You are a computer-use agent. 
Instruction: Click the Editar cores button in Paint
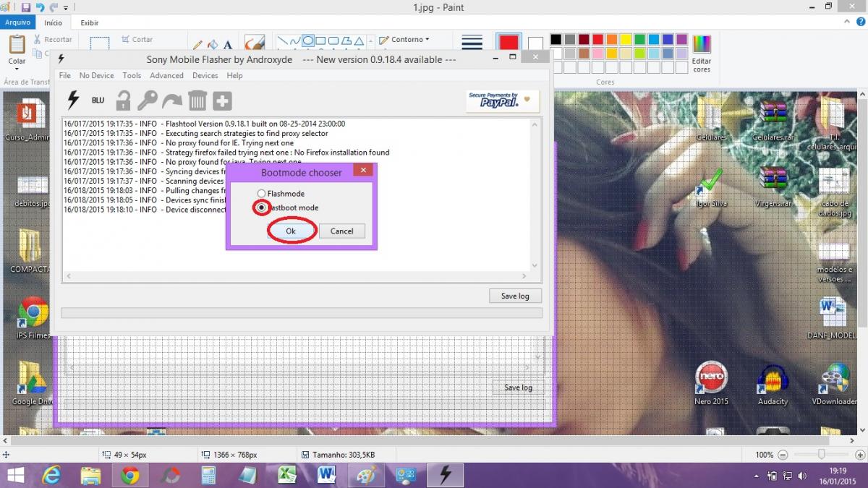tap(702, 54)
